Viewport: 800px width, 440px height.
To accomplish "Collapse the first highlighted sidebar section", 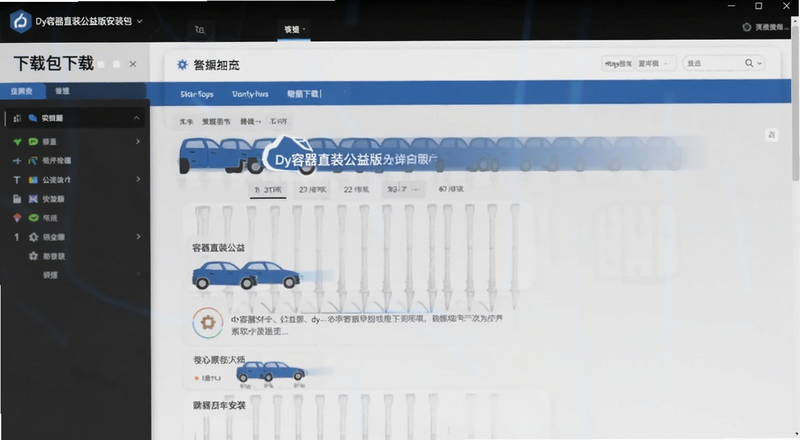I will [137, 118].
